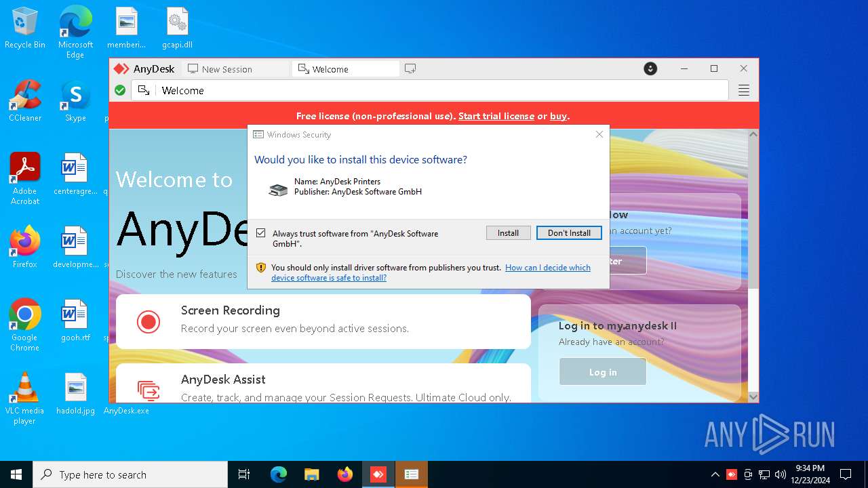The width and height of the screenshot is (868, 488).
Task: Open the new tab monitor icon
Action: tap(410, 68)
